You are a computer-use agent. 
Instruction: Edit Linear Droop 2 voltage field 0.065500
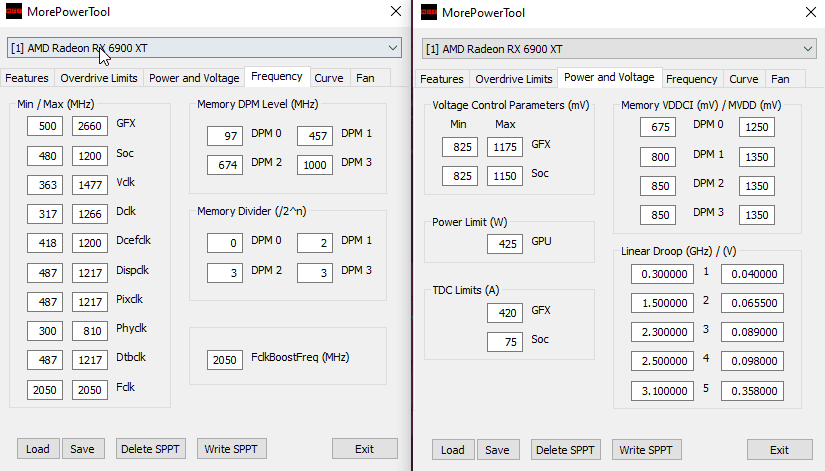[752, 303]
